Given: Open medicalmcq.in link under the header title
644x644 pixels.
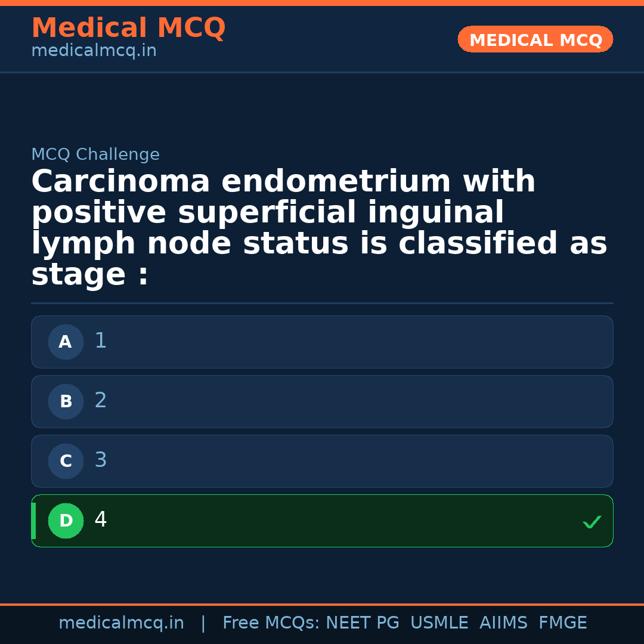Looking at the screenshot, I should pos(94,51).
